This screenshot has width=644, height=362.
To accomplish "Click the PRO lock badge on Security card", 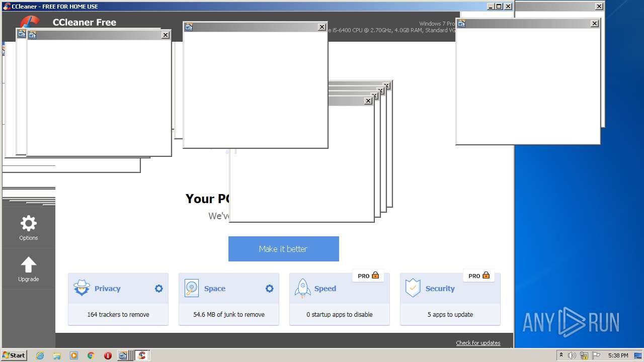I will click(x=479, y=276).
